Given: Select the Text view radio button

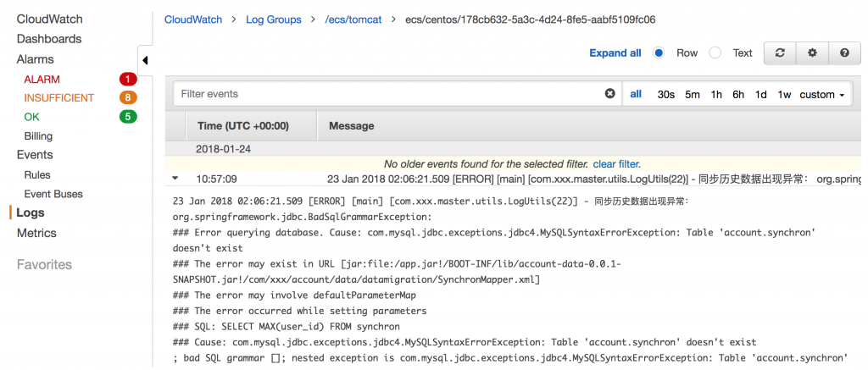Looking at the screenshot, I should (715, 53).
